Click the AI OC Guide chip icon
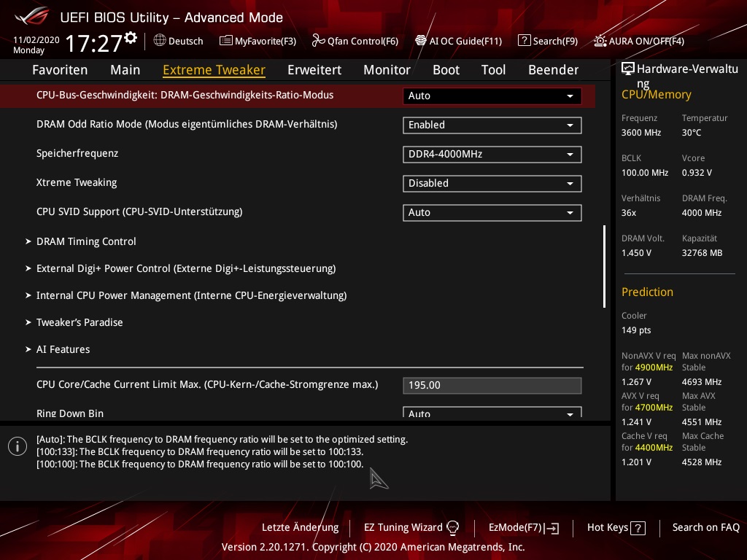The image size is (747, 560). [421, 41]
